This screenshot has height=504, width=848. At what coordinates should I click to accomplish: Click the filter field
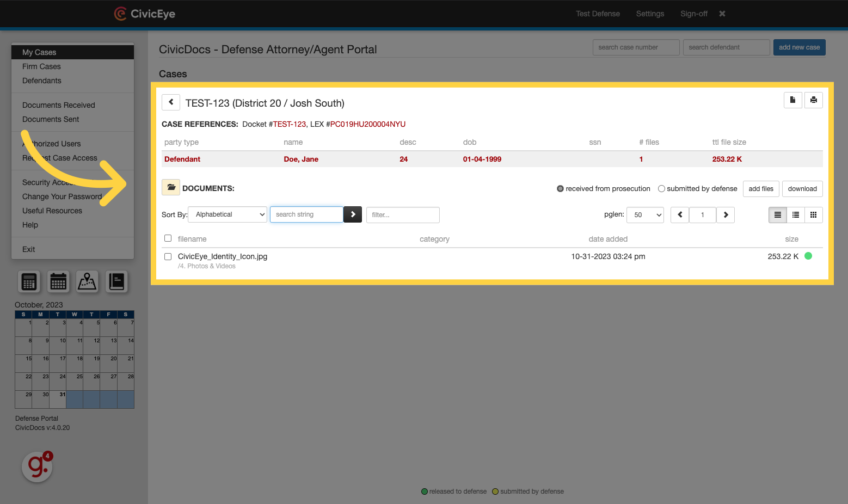click(x=403, y=215)
